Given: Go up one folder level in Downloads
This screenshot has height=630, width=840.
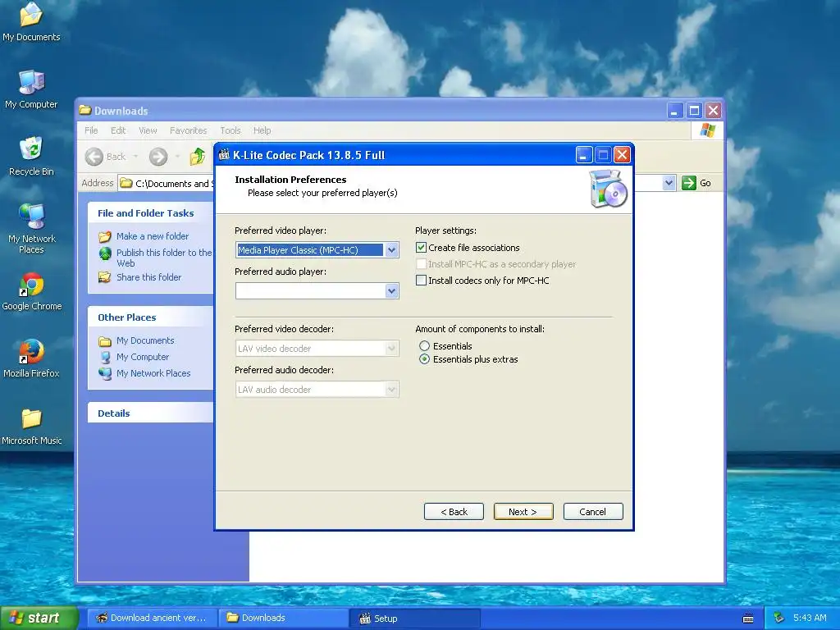Looking at the screenshot, I should pyautogui.click(x=197, y=157).
